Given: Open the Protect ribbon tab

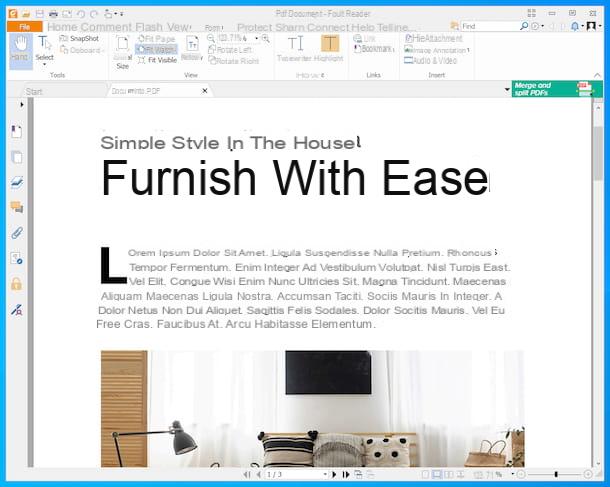Looking at the screenshot, I should click(254, 27).
